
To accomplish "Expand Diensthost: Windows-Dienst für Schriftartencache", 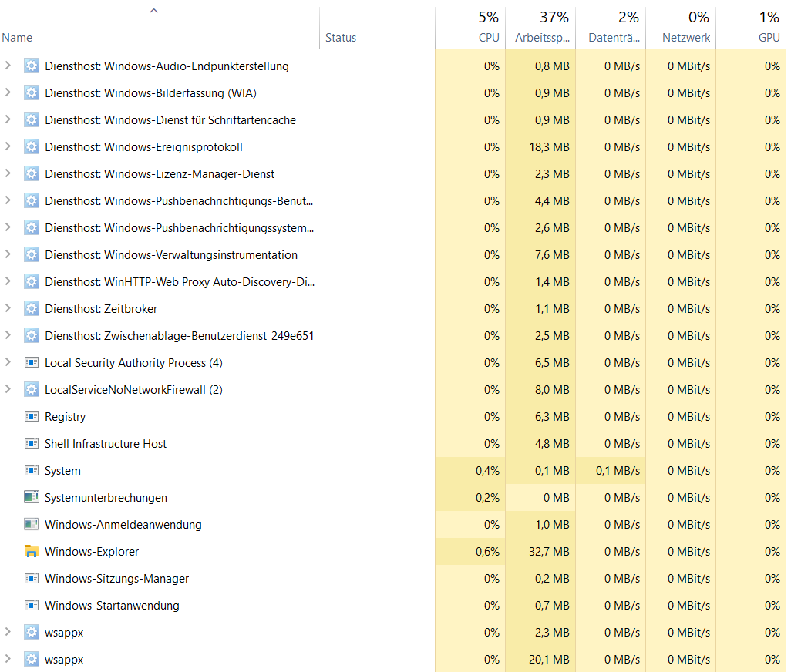I will (x=8, y=119).
